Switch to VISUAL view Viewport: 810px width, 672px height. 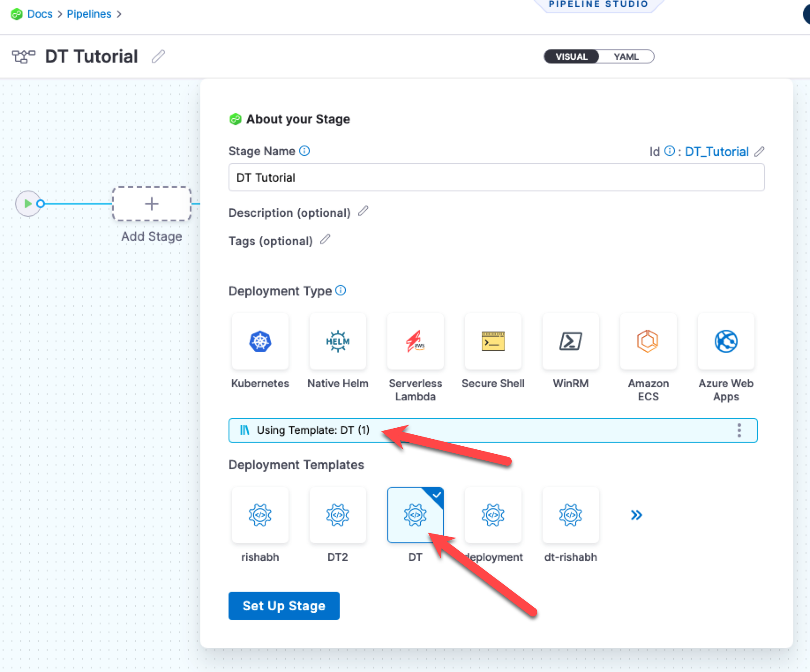pos(571,57)
